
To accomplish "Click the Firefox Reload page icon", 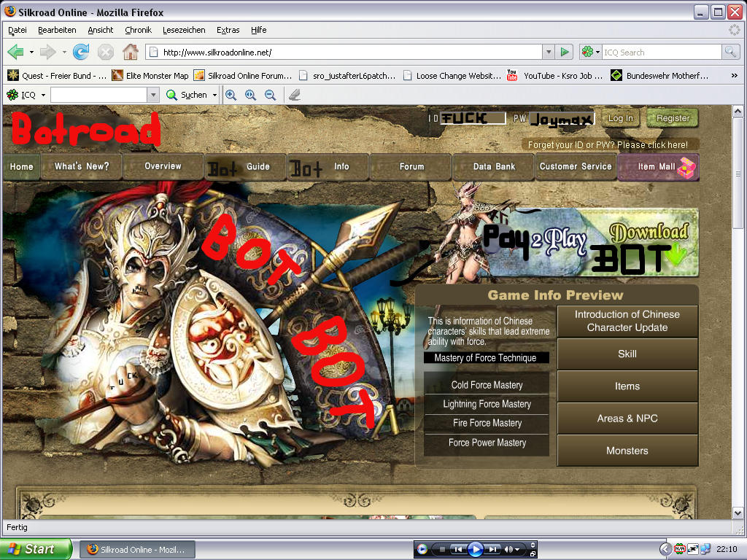I will [x=81, y=52].
